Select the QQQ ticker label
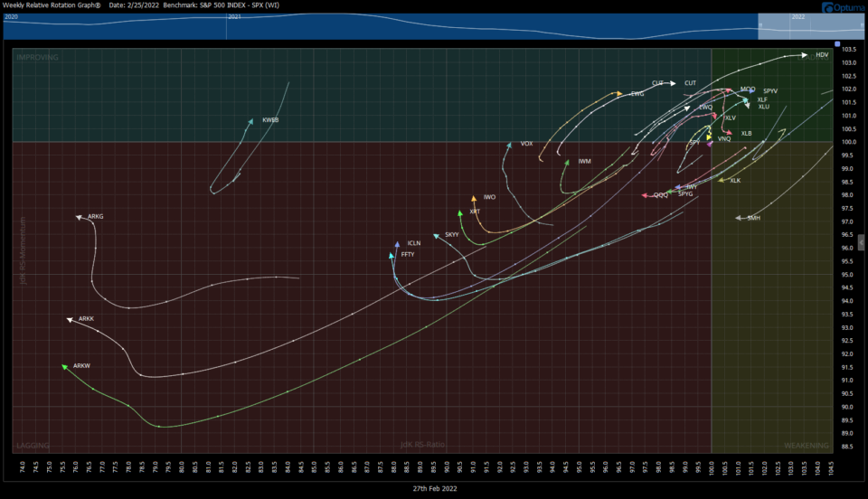 coord(660,195)
